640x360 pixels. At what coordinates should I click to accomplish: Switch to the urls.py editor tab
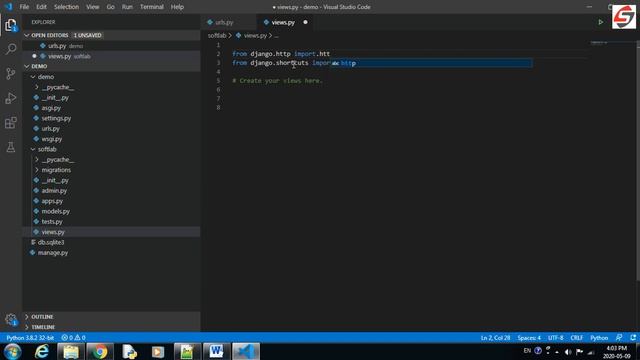229,22
